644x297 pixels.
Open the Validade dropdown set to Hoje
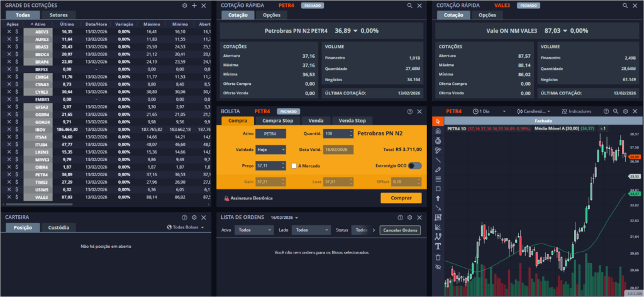point(270,150)
